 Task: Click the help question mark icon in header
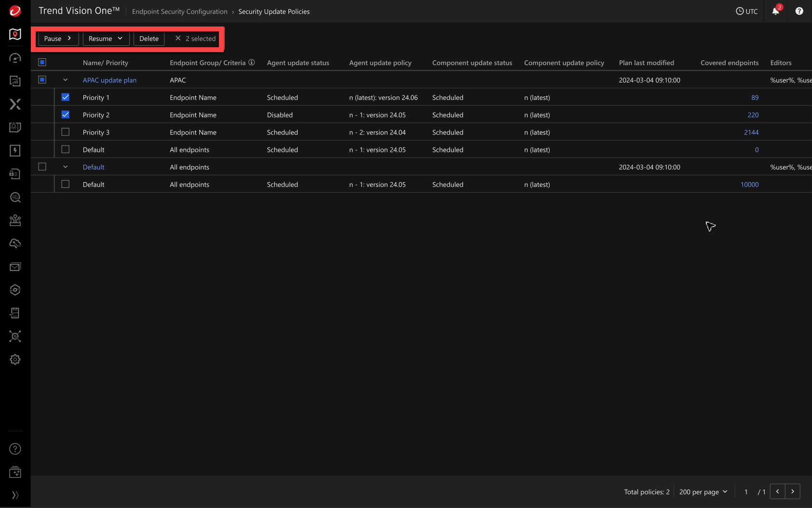coord(799,11)
